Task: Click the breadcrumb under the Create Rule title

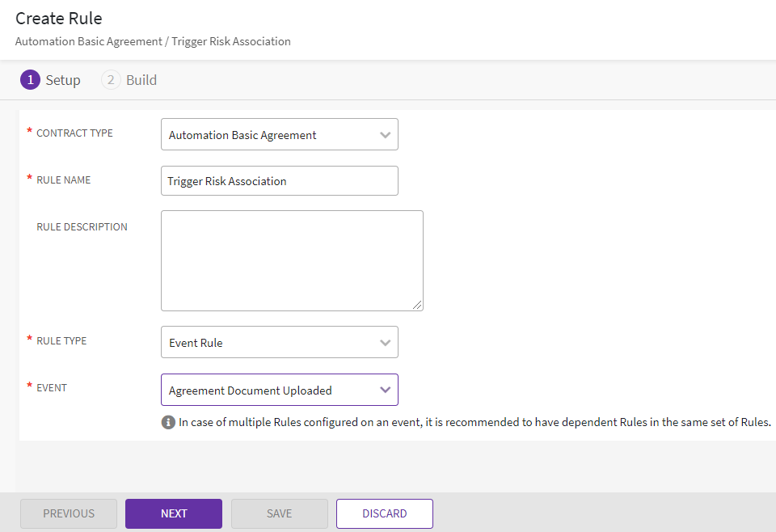Action: click(153, 41)
